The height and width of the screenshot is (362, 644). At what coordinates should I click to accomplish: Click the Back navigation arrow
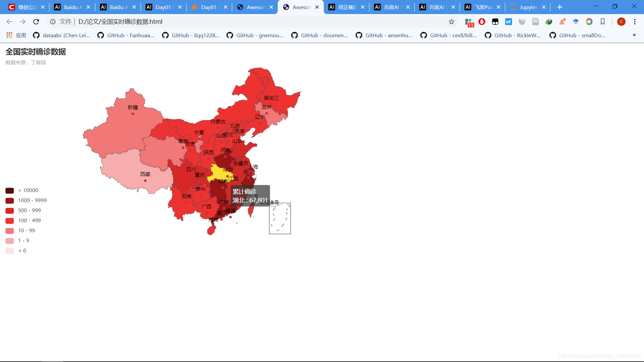[x=9, y=22]
